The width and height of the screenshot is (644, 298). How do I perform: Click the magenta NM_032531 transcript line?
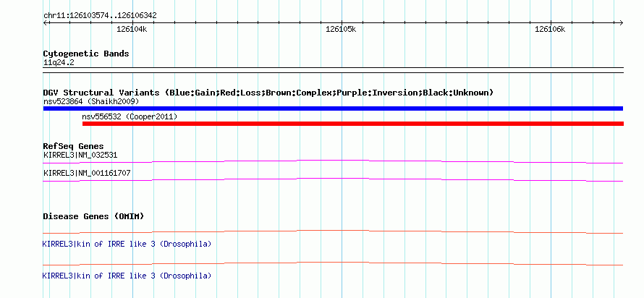(333, 162)
